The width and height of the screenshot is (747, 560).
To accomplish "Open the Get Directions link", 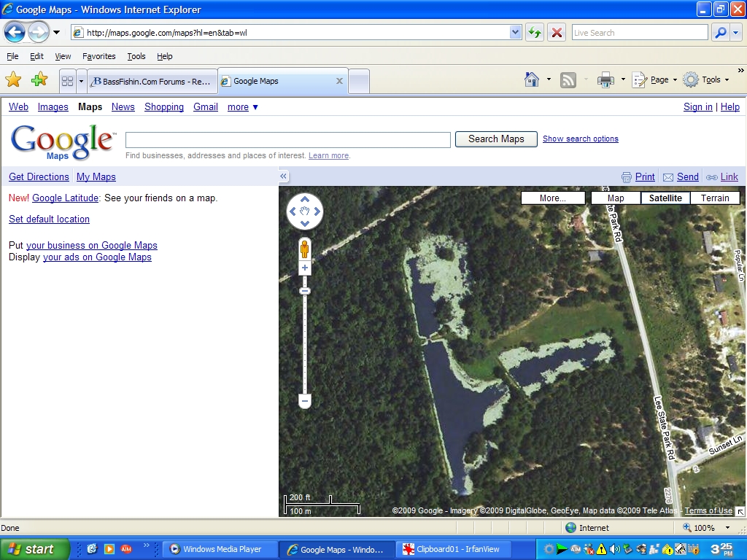I will tap(39, 176).
